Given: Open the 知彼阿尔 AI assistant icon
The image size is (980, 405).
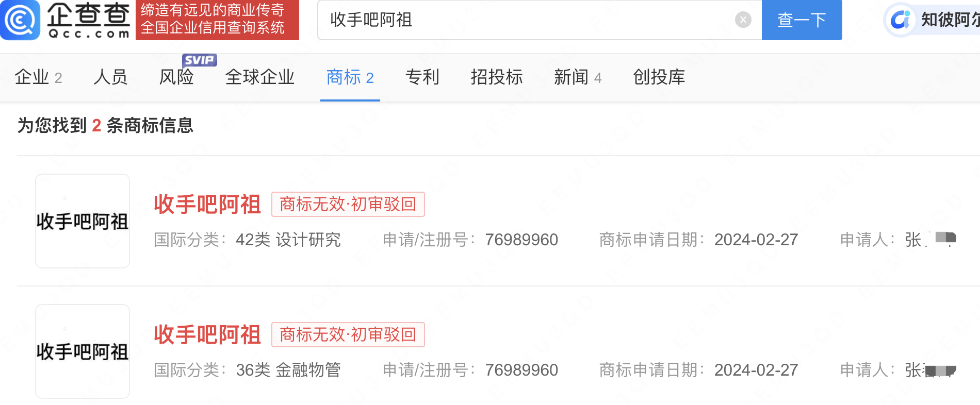Looking at the screenshot, I should pyautogui.click(x=901, y=20).
